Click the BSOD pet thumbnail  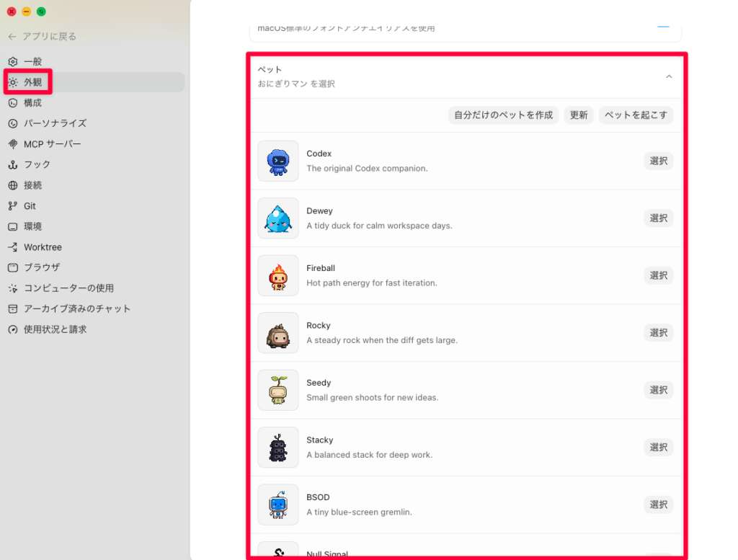pyautogui.click(x=278, y=505)
